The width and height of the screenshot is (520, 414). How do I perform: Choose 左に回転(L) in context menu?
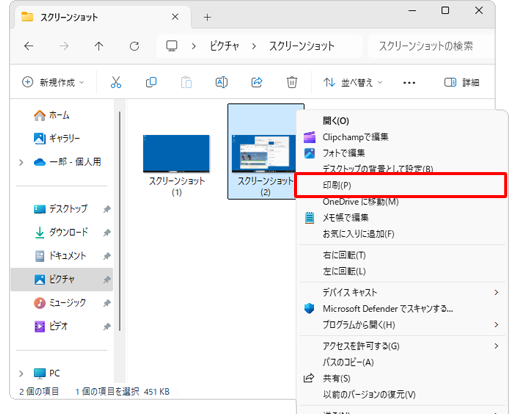coord(402,271)
